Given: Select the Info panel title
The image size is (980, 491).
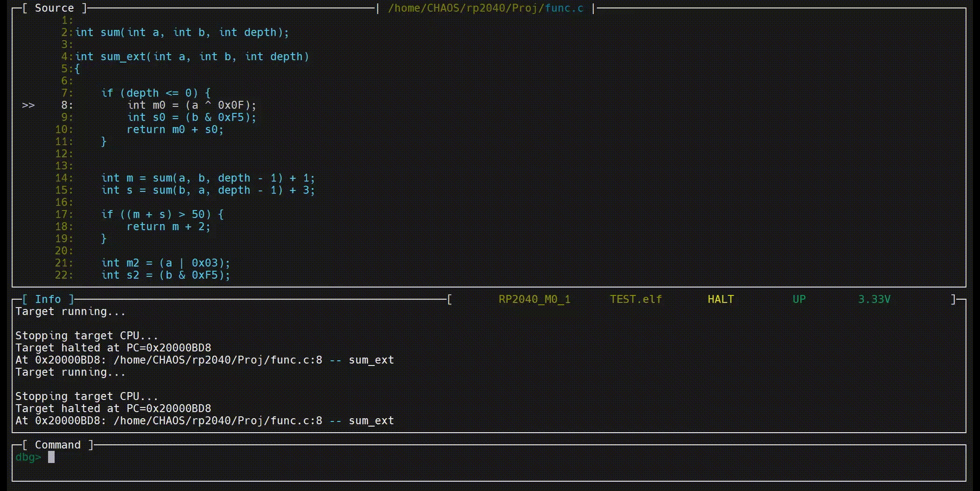Looking at the screenshot, I should [48, 299].
